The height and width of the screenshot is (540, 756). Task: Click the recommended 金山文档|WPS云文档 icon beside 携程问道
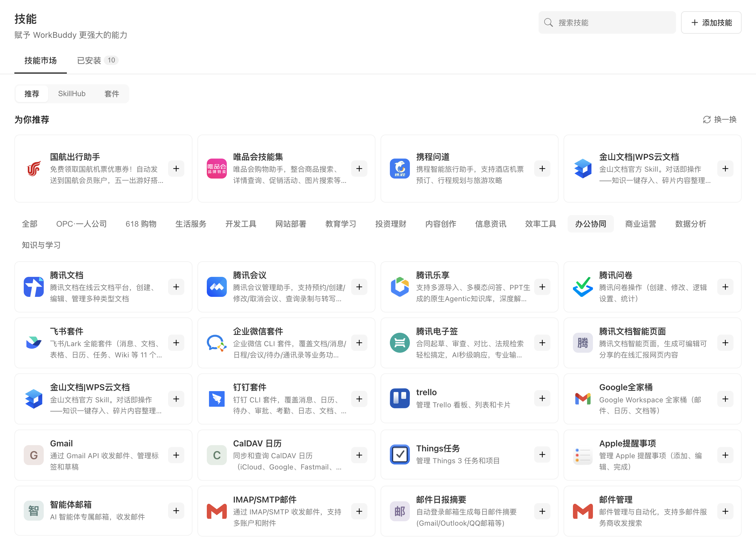coord(583,169)
